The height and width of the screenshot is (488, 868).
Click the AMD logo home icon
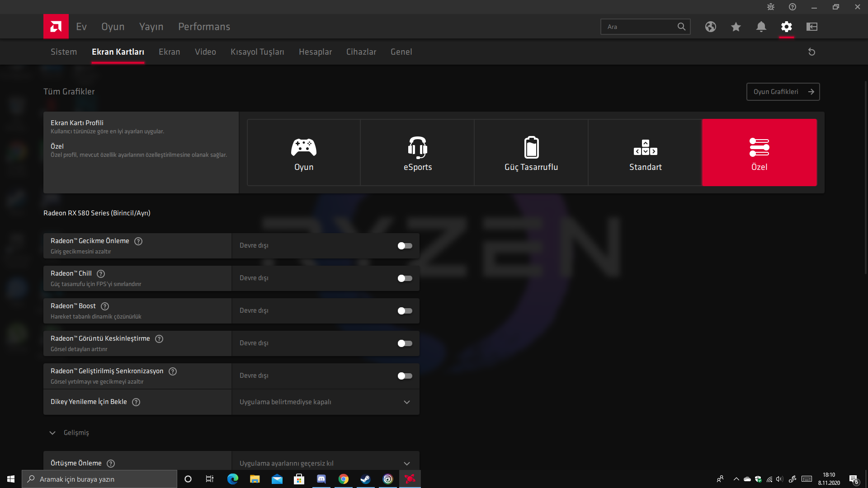(x=56, y=27)
